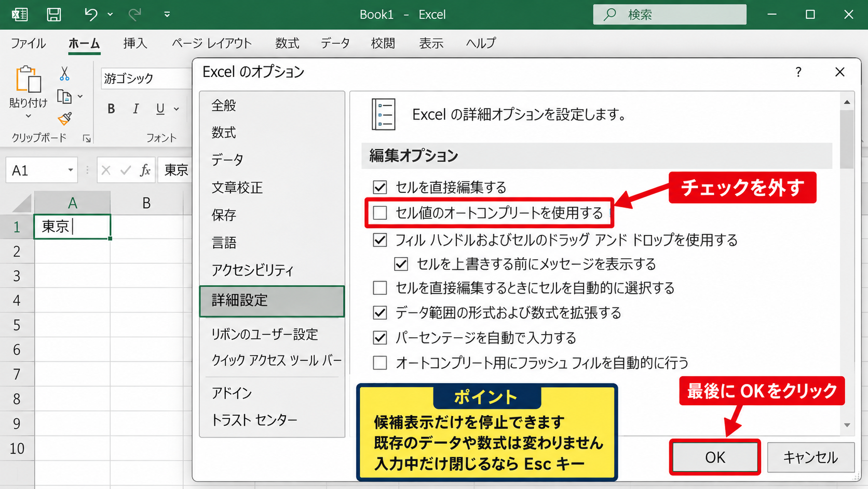Click the Save icon in title bar
868x489 pixels.
pos(54,15)
